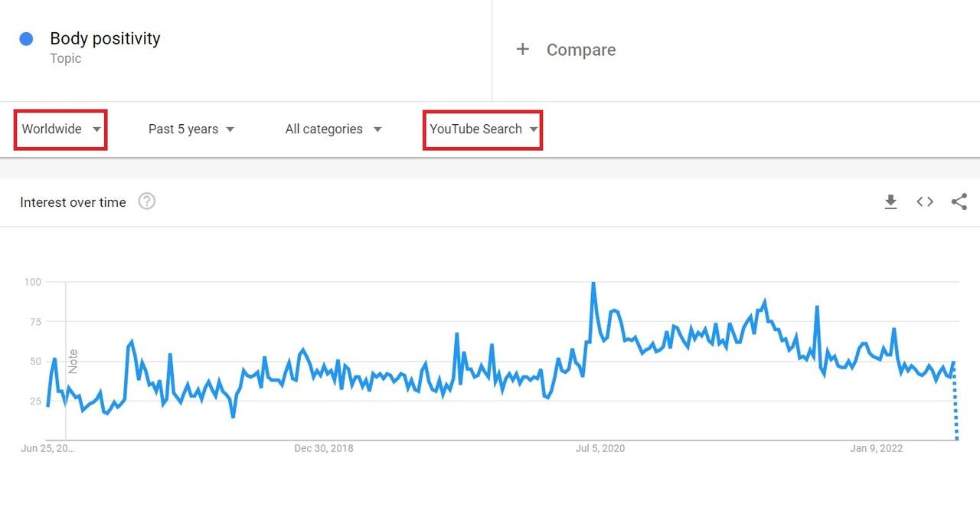Edit the Body positivity search term
The height and width of the screenshot is (511, 980).
pyautogui.click(x=105, y=38)
